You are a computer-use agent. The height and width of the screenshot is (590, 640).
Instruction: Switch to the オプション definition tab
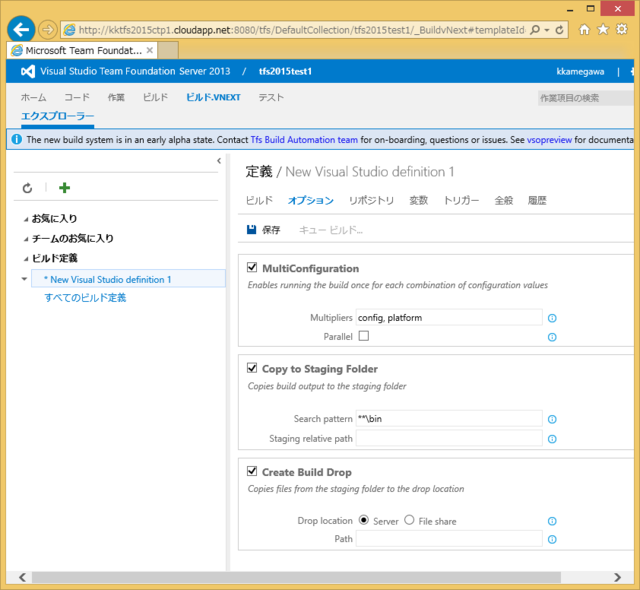(311, 200)
